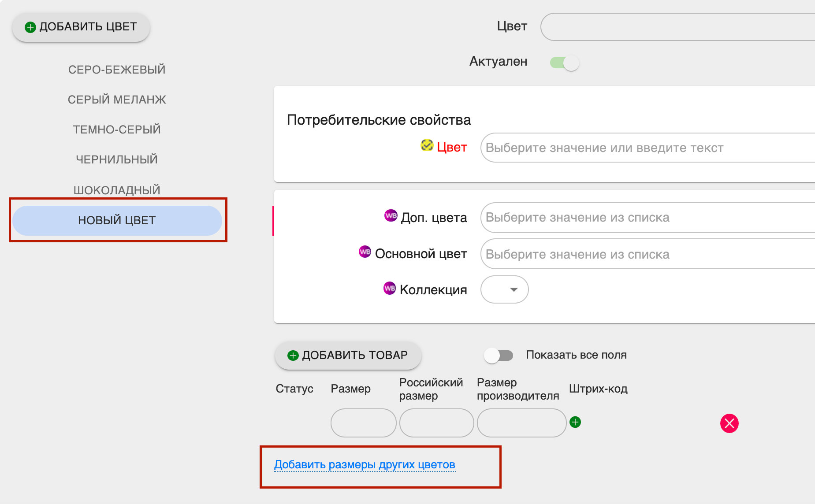Click the consumer Цвет text input
The height and width of the screenshot is (504, 815).
coord(648,148)
